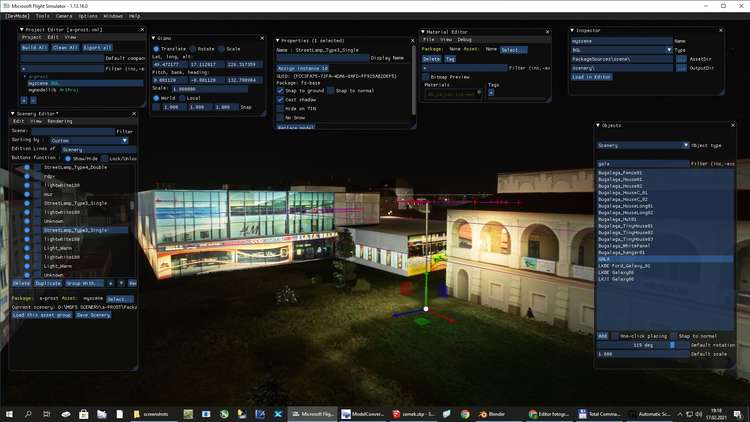This screenshot has width=750, height=422.
Task: Select Show/Hide button function
Action: [x=68, y=158]
